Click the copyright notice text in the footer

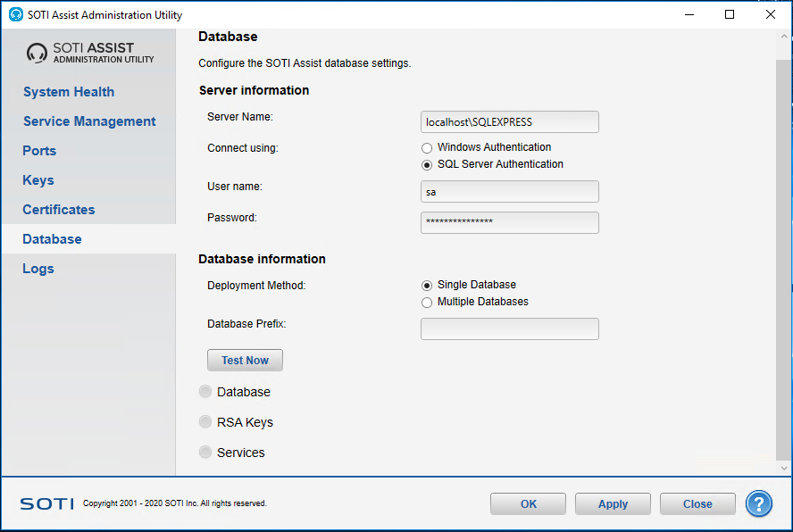(x=174, y=503)
